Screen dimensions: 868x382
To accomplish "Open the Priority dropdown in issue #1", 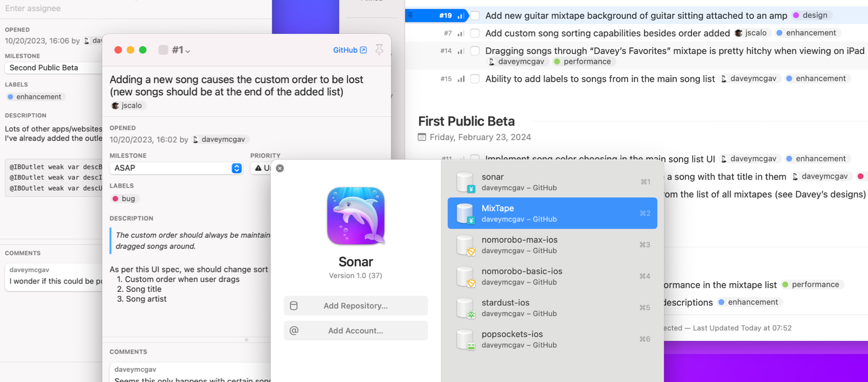I will click(x=261, y=168).
